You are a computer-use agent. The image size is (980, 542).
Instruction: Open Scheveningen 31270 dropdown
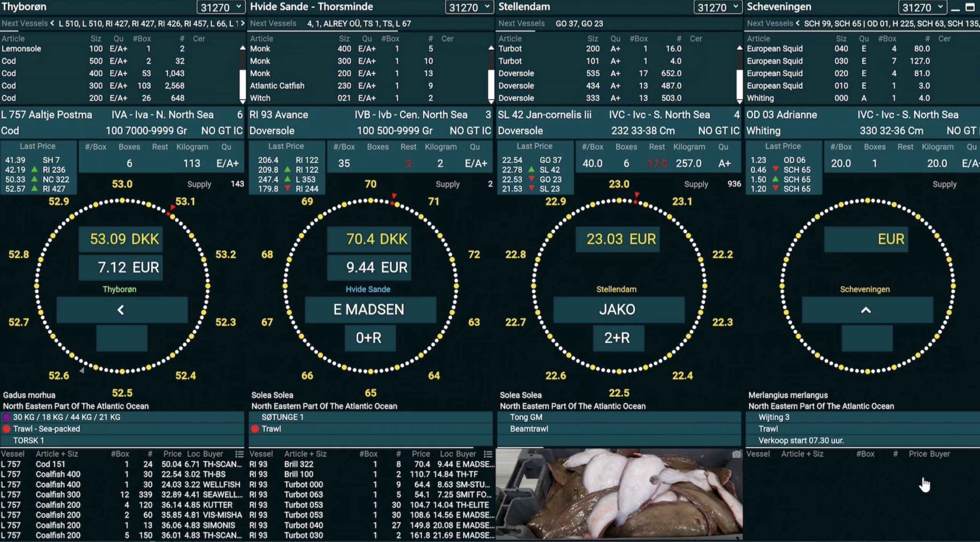point(922,7)
